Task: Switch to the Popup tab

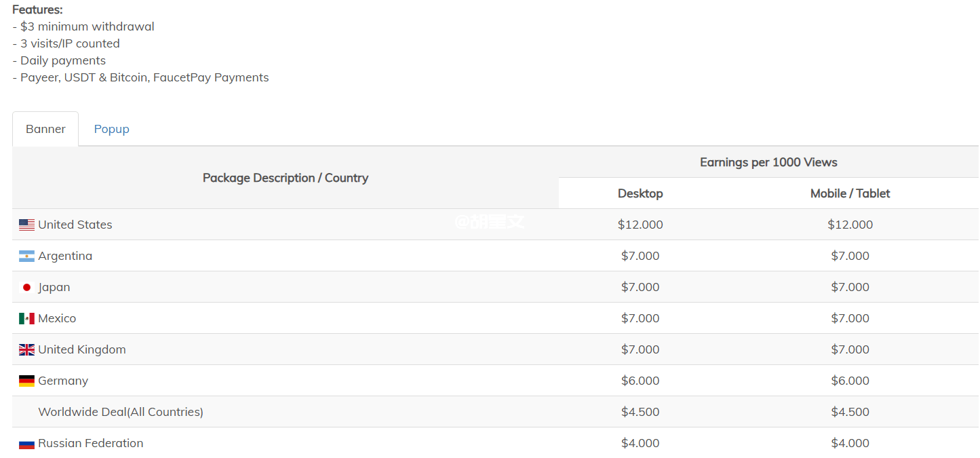Action: coord(111,129)
